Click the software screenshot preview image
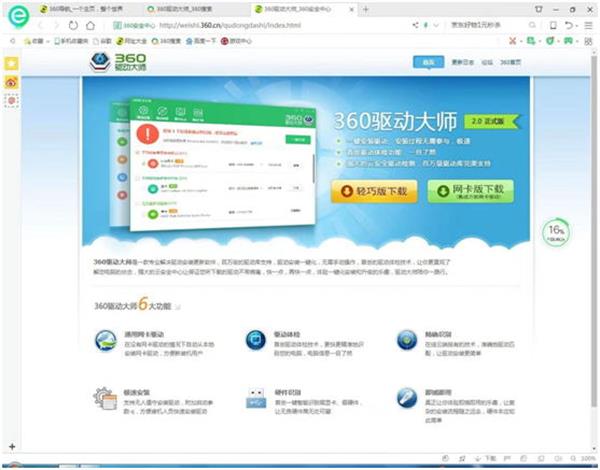The height and width of the screenshot is (470, 600). tap(213, 165)
